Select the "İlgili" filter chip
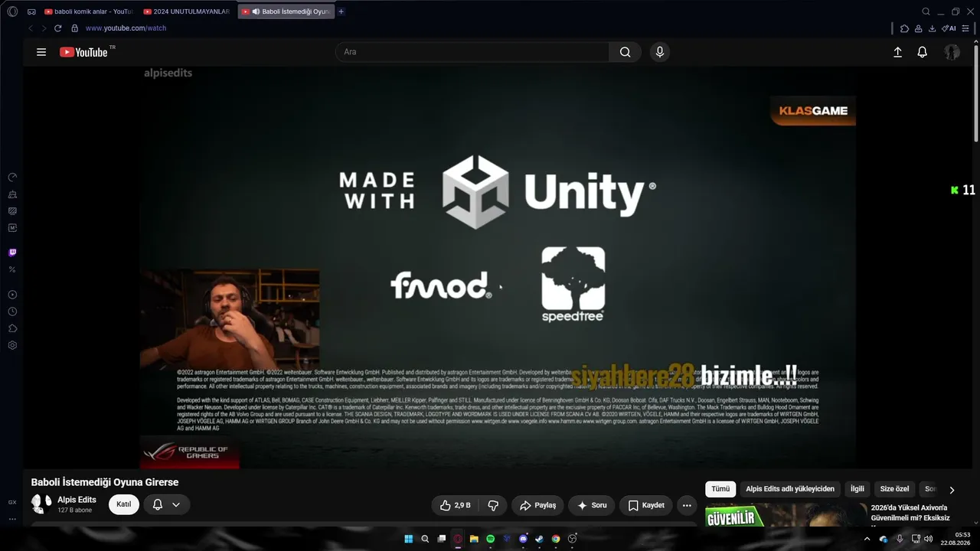This screenshot has height=551, width=980. click(x=857, y=489)
